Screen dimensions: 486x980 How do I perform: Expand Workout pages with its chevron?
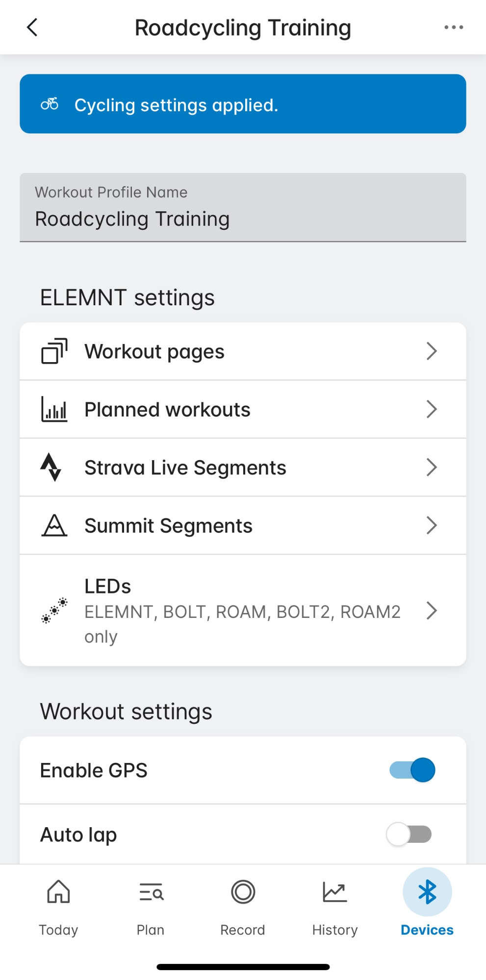432,351
